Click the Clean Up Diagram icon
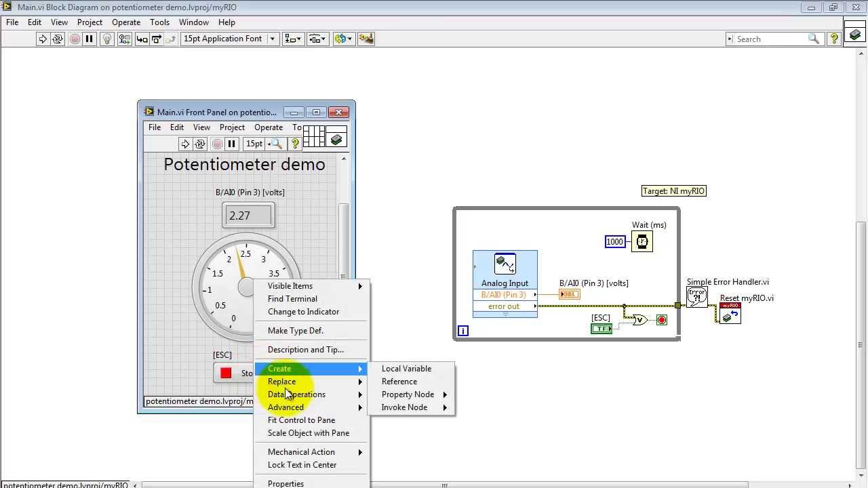 coord(366,39)
